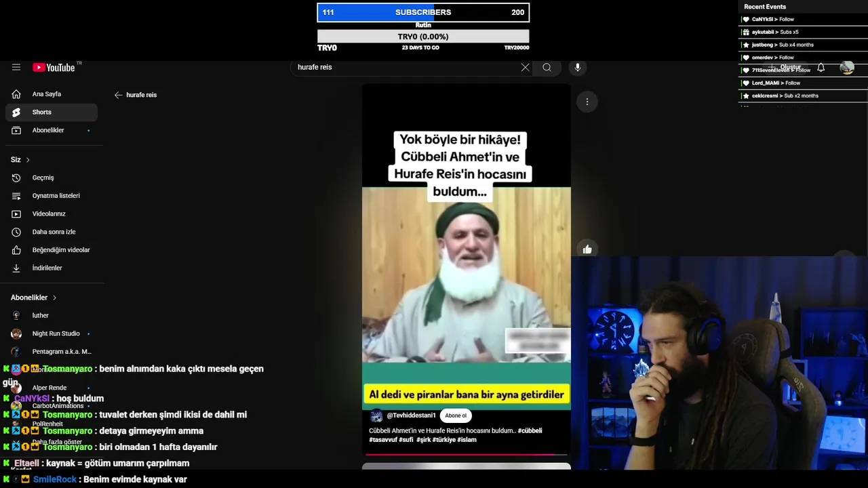Screen dimensions: 868x488
Task: Open the notifications bell
Action: 821,68
